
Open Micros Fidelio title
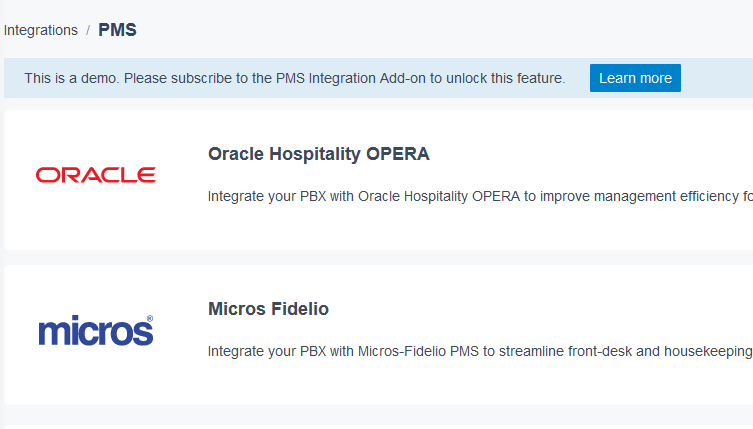tap(268, 309)
